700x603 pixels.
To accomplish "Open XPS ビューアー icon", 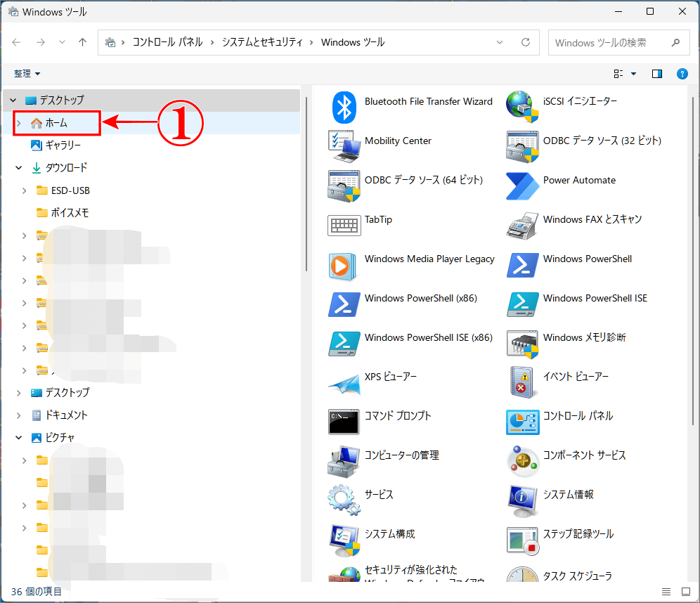I will click(x=344, y=384).
